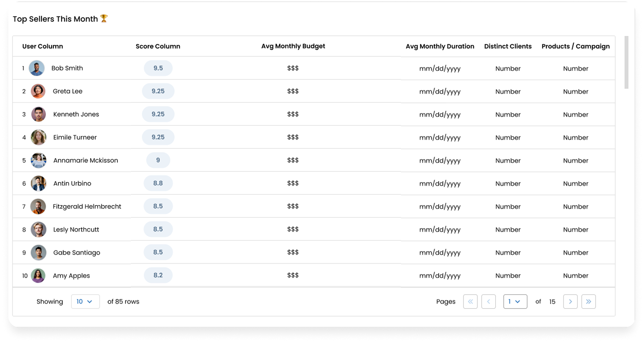Click Greta Lee's 9.25 score badge

pos(158,91)
